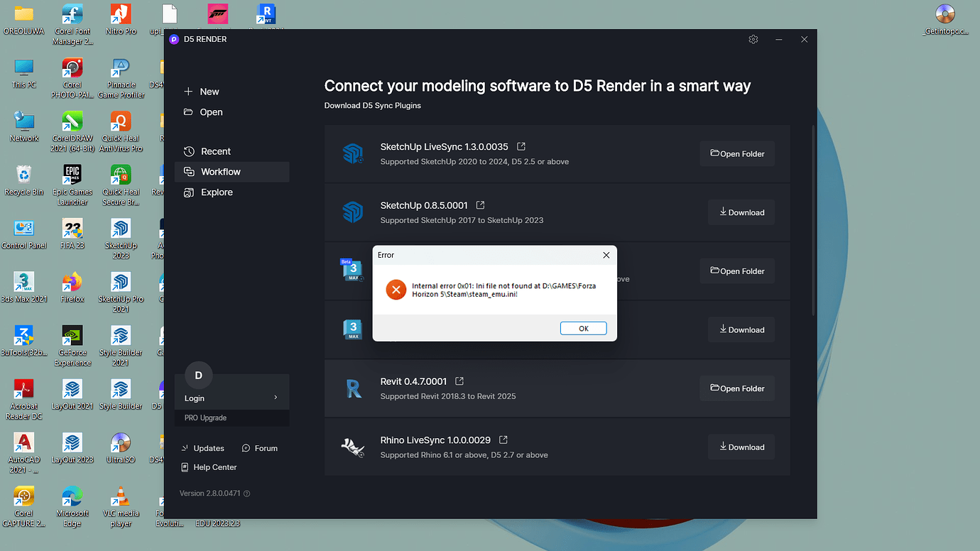Click the SketchUp LiveSync plugin icon
980x551 pixels.
(353, 153)
